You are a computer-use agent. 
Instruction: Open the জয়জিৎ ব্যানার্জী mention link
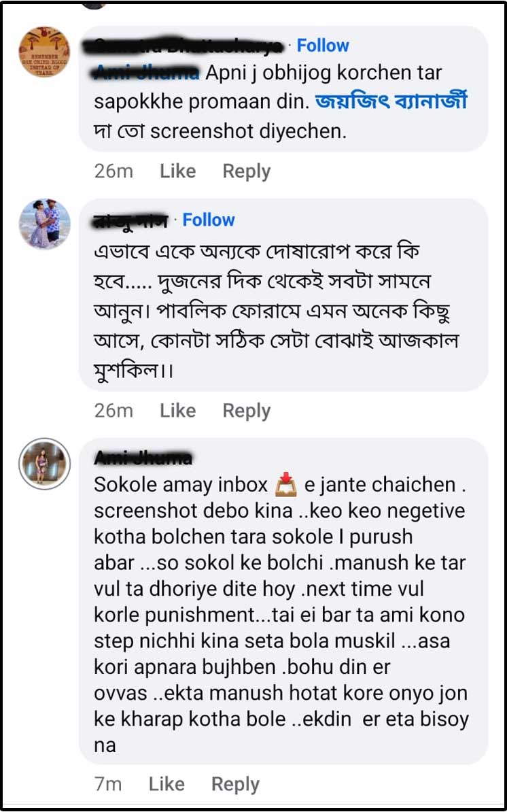click(x=391, y=102)
